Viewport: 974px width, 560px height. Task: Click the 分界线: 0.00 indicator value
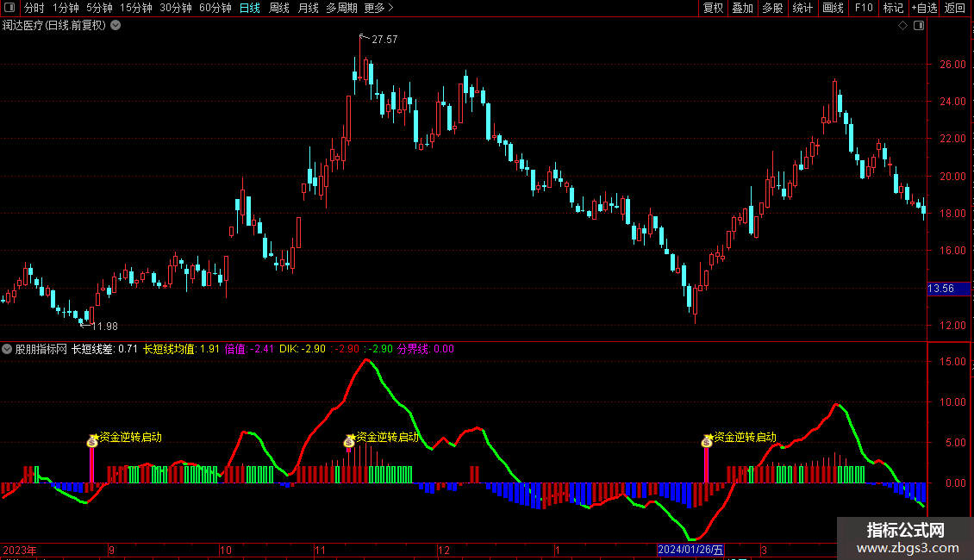[426, 349]
